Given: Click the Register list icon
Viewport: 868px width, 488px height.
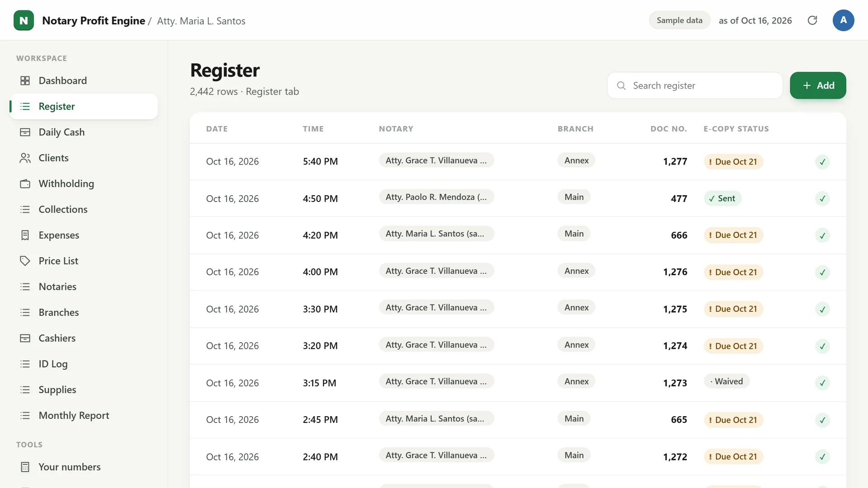Looking at the screenshot, I should point(25,106).
